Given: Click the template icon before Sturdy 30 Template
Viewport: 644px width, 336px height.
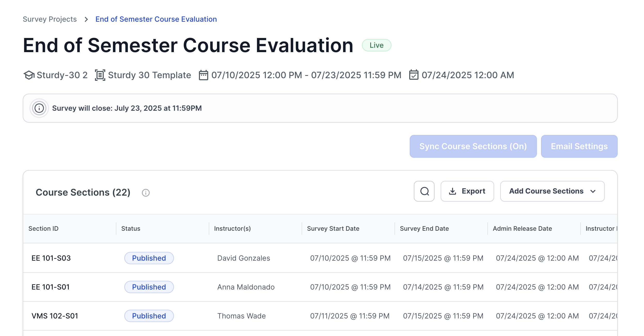Looking at the screenshot, I should 100,75.
